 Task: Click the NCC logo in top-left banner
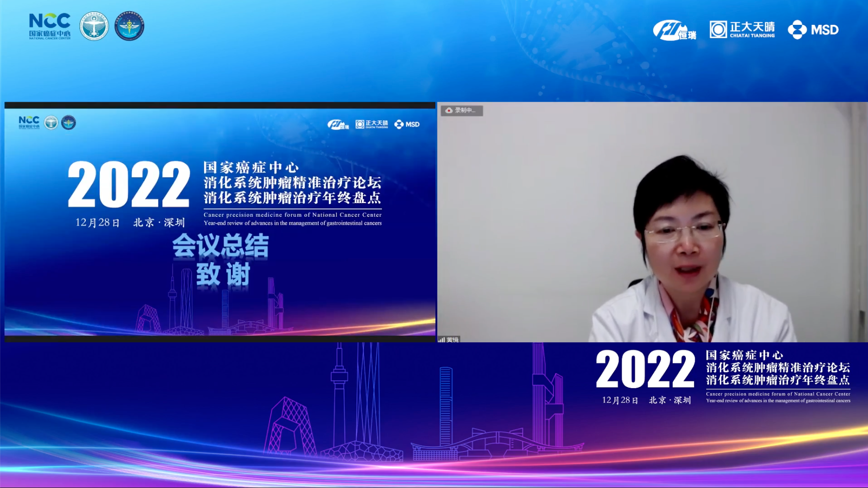point(50,26)
